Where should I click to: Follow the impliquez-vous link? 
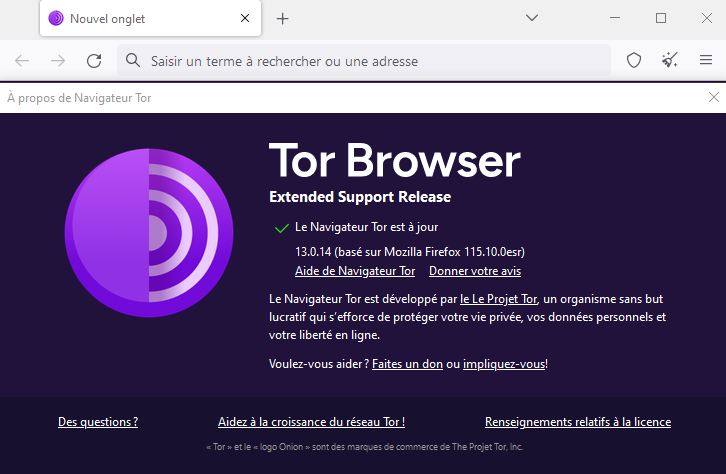504,364
